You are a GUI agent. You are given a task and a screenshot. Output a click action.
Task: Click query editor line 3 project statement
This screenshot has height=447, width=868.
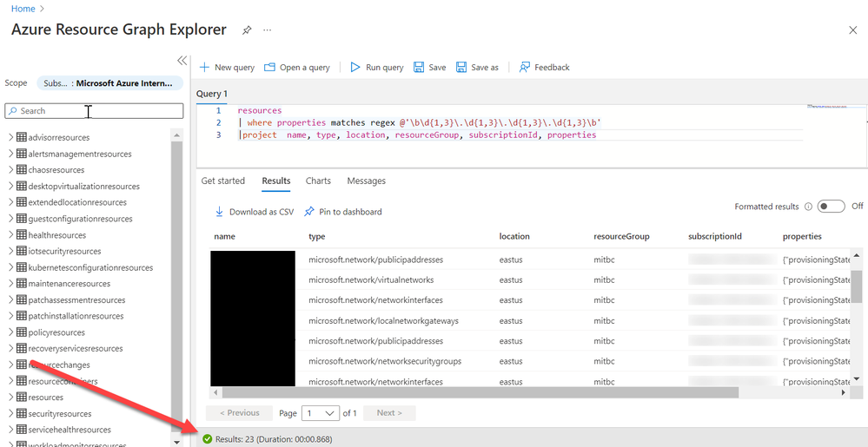pyautogui.click(x=418, y=135)
